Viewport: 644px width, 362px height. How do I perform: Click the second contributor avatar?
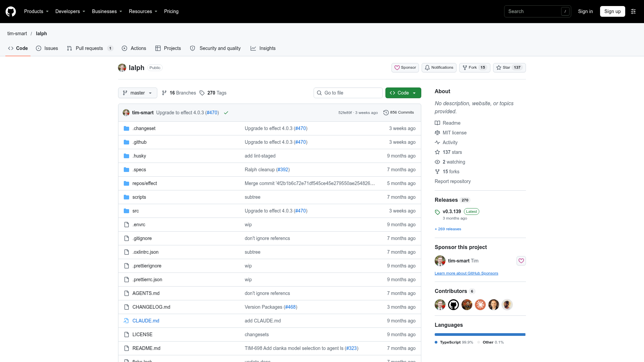point(453,305)
